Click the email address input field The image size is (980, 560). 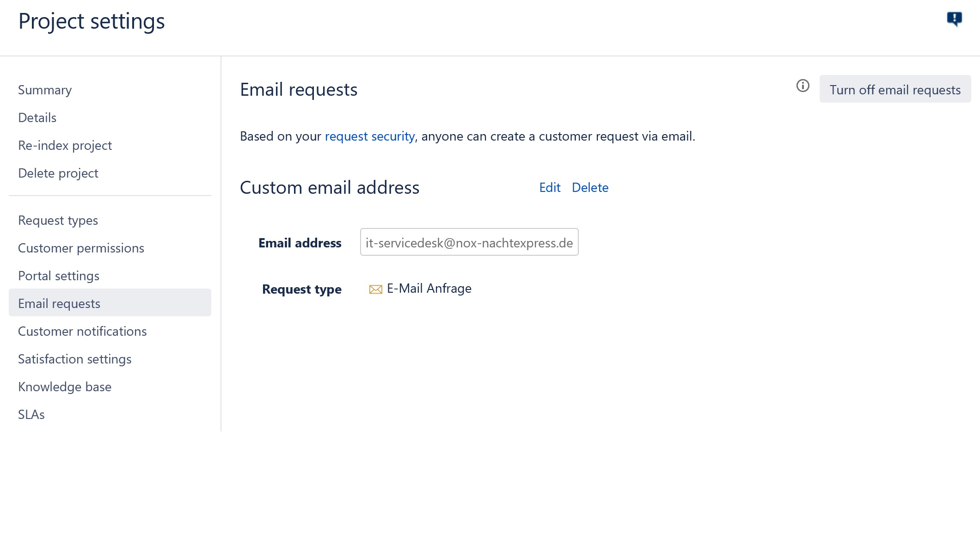(x=469, y=242)
